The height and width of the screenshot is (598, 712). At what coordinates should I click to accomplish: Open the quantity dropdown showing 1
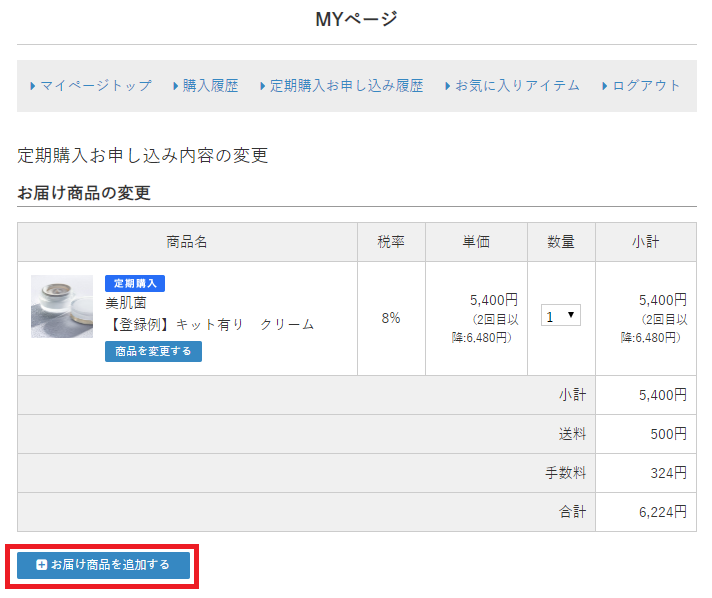coord(561,316)
